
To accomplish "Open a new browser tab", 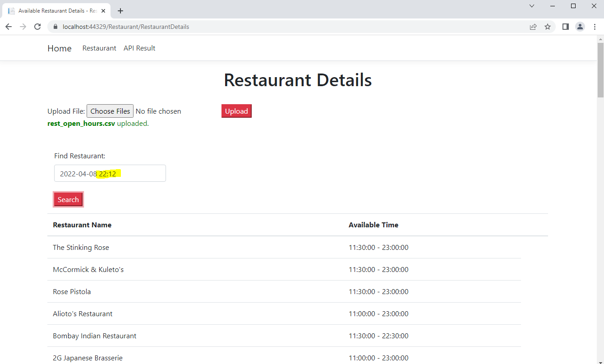I will 120,11.
